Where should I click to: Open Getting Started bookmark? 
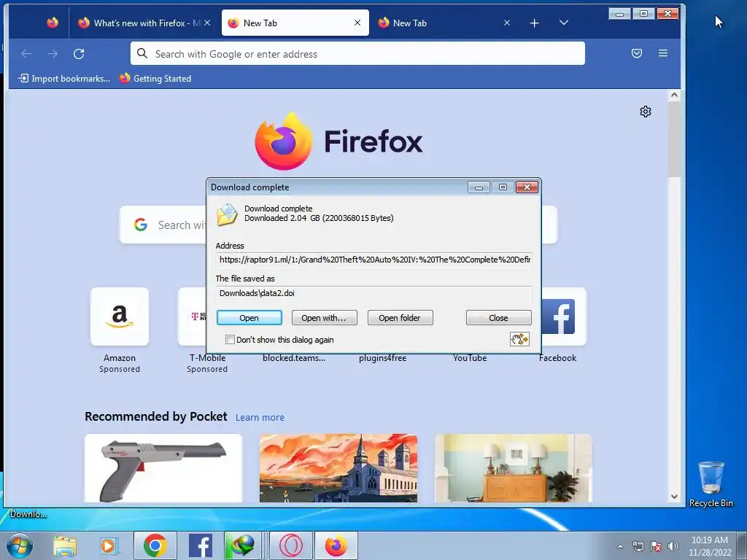[x=155, y=79]
